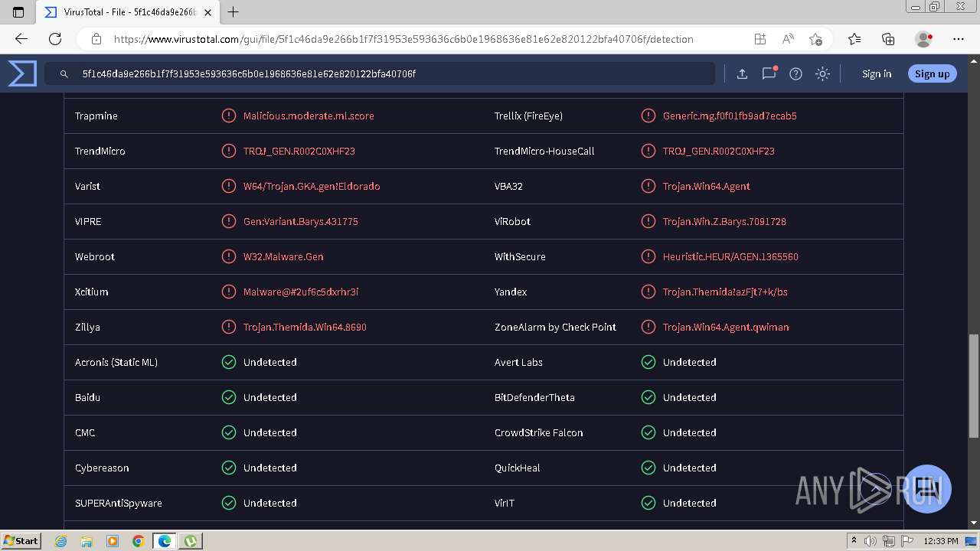Click the Trapmine detection warning icon
This screenshot has width=980, height=551.
(228, 116)
